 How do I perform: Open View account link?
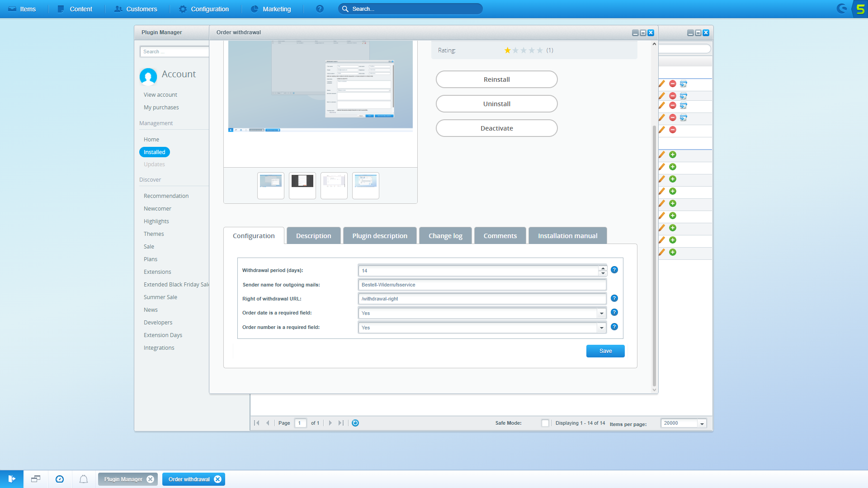click(160, 95)
